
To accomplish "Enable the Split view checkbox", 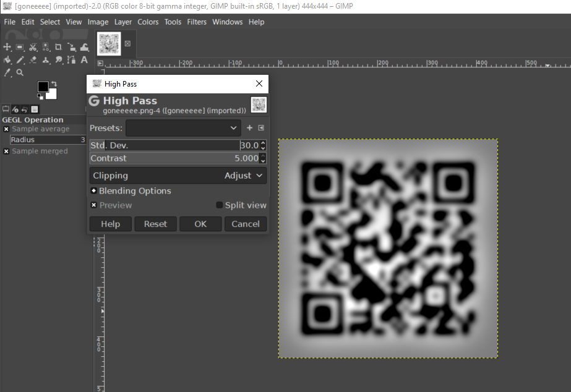I will 220,205.
